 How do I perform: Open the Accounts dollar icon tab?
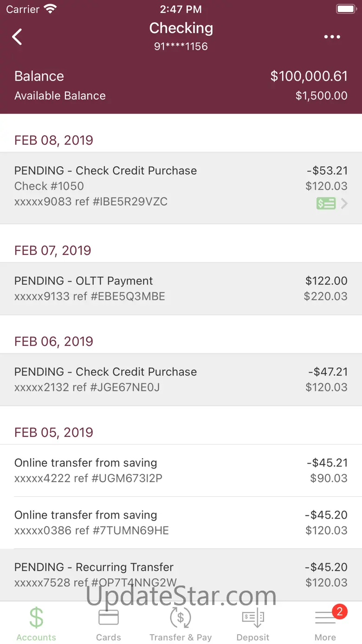click(36, 618)
